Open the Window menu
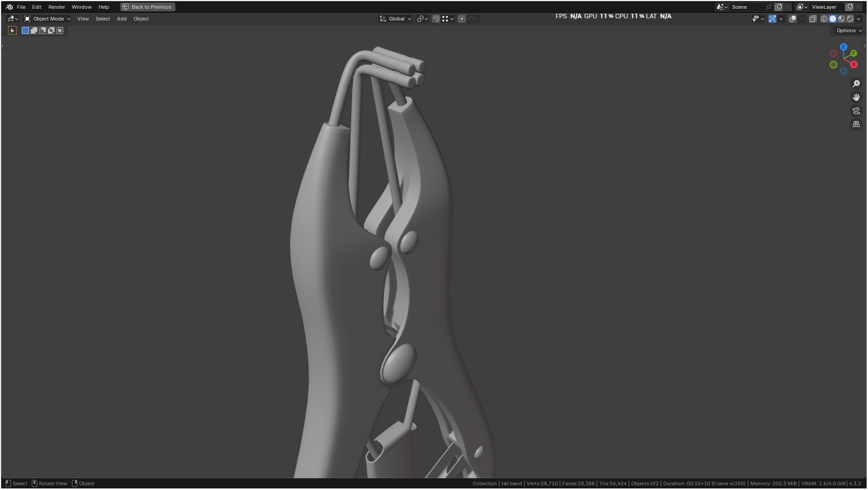Image resolution: width=868 pixels, height=490 pixels. click(82, 7)
